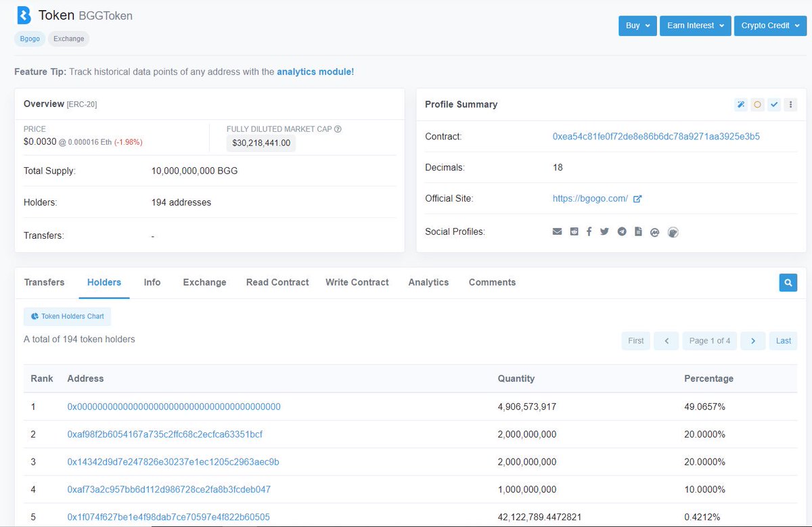Click the 10.0000% percentage cell

click(704, 489)
